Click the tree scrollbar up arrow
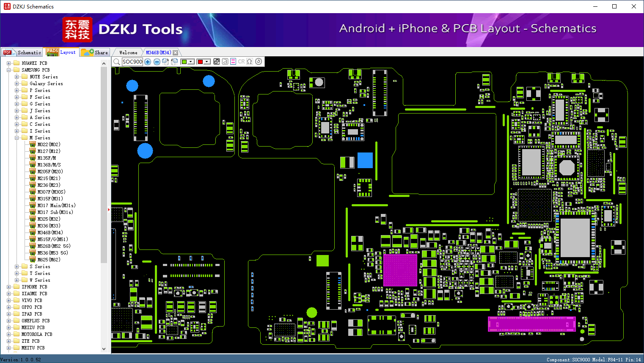The image size is (644, 363). [x=104, y=63]
